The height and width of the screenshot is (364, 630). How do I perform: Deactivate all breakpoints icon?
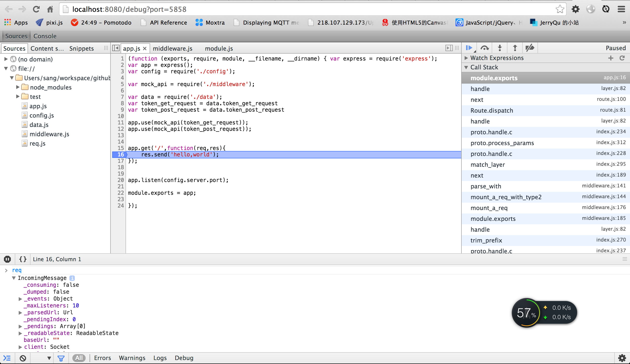click(x=530, y=48)
